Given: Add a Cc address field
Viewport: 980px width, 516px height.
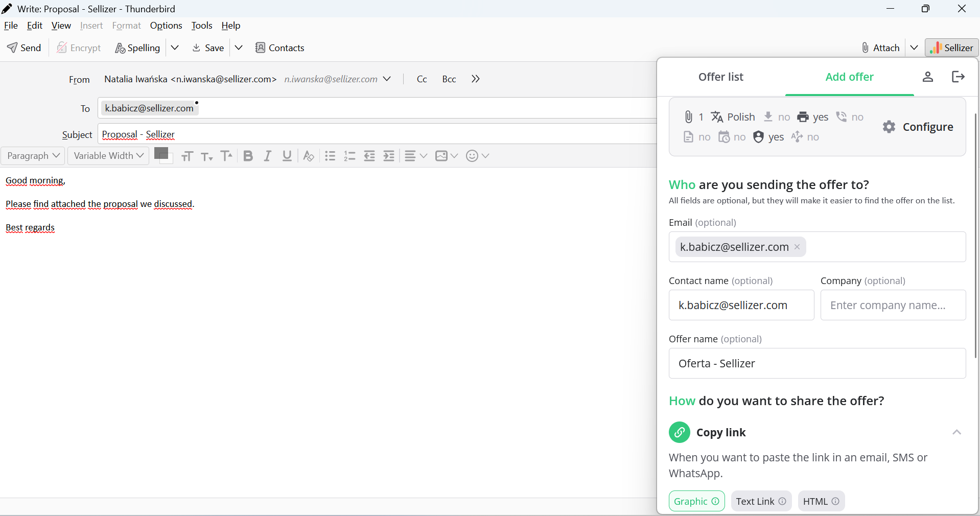Looking at the screenshot, I should tap(422, 79).
